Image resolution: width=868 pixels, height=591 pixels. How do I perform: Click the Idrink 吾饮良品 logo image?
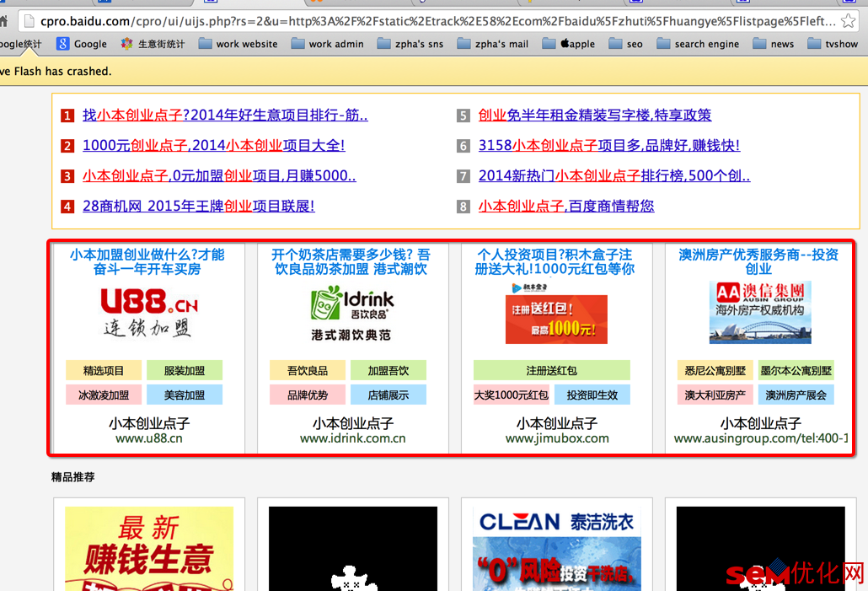tap(352, 313)
